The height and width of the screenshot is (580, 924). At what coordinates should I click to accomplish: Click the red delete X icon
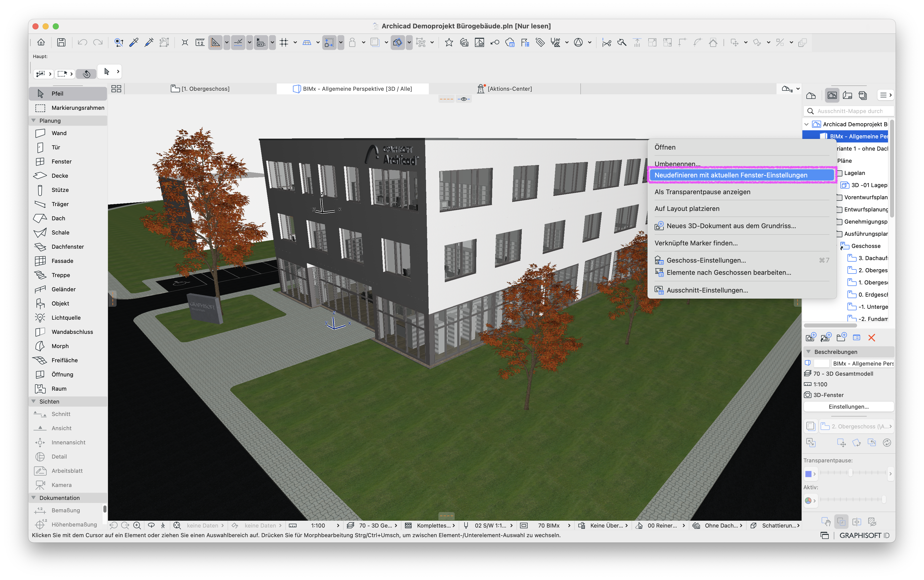872,338
